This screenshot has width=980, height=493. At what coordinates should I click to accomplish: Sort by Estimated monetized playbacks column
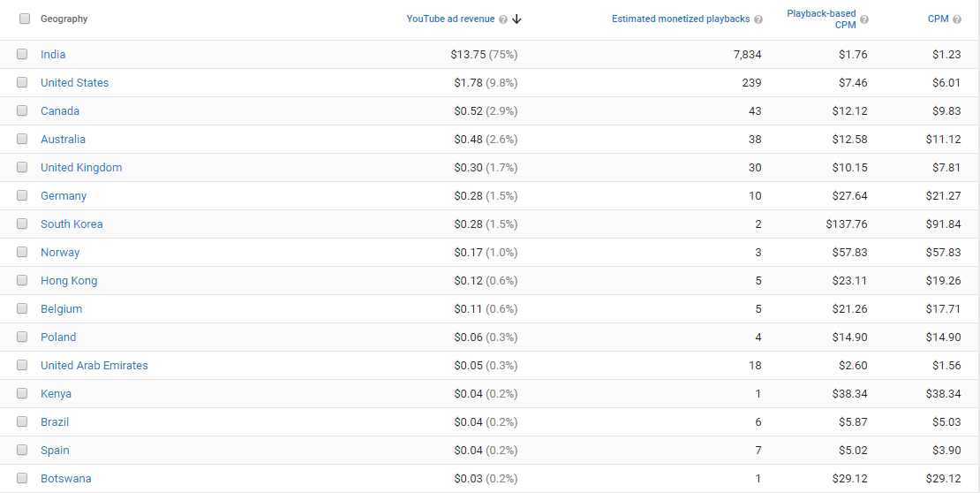[681, 19]
